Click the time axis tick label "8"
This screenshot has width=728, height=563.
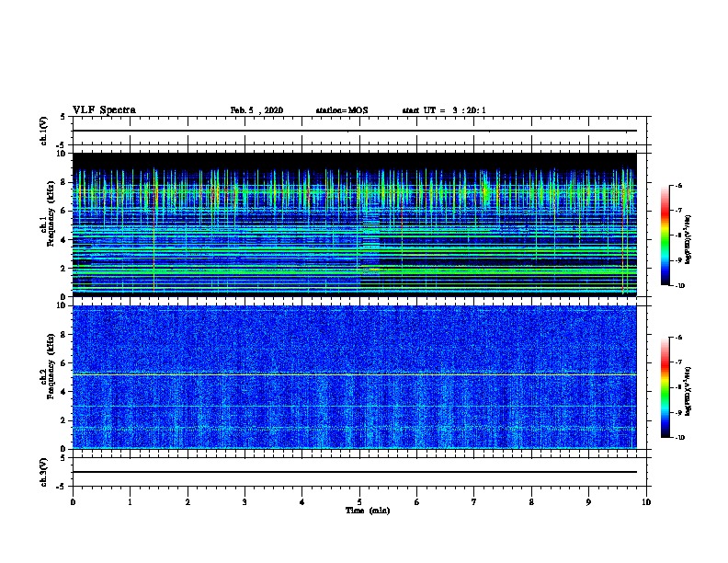click(x=531, y=502)
